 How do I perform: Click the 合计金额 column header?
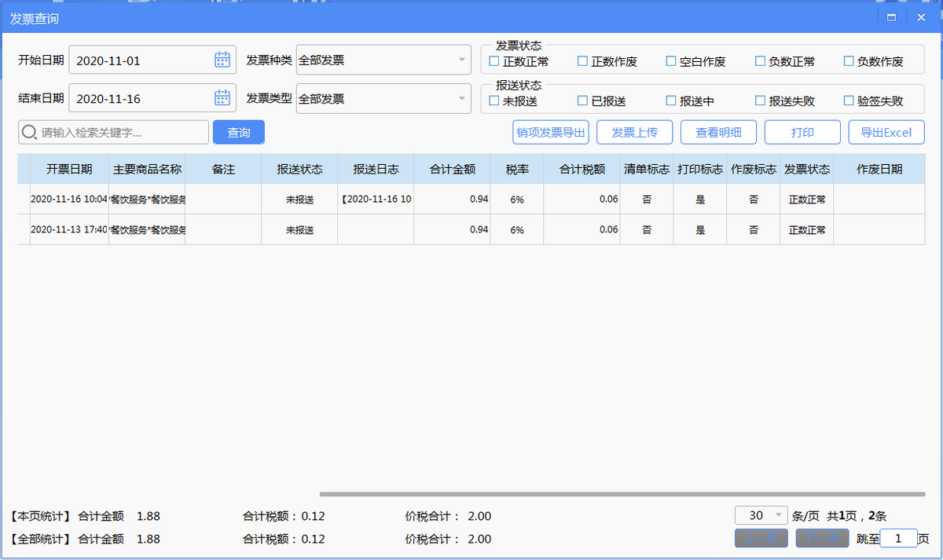click(x=452, y=169)
